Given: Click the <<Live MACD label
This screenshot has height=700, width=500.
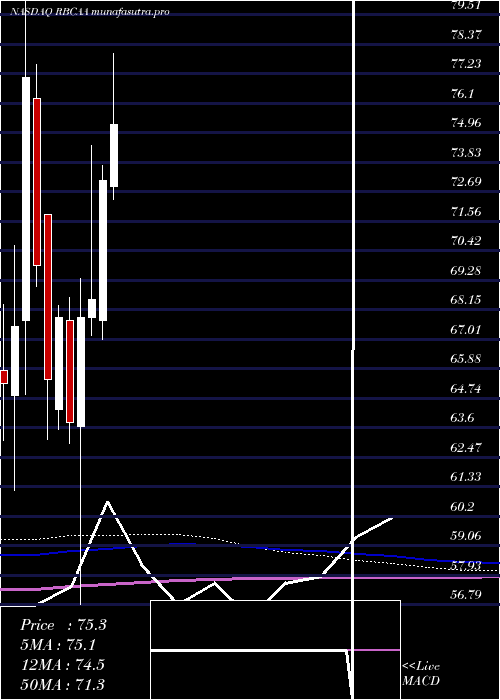Looking at the screenshot, I should [x=421, y=673].
